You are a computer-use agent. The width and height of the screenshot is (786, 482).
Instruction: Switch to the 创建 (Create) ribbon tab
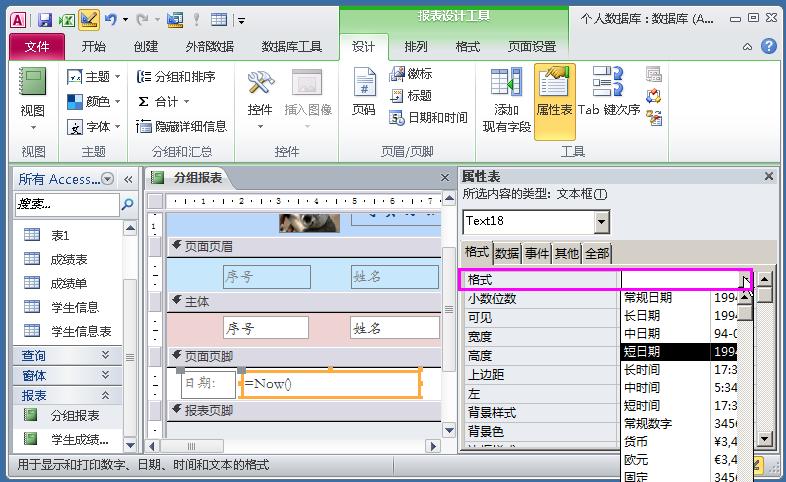[146, 47]
